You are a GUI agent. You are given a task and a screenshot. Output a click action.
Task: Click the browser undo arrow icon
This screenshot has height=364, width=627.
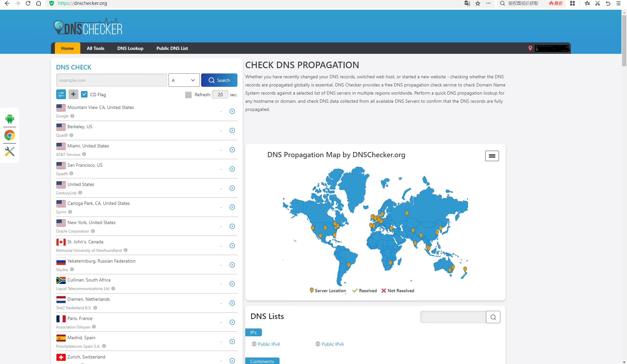pyautogui.click(x=608, y=3)
